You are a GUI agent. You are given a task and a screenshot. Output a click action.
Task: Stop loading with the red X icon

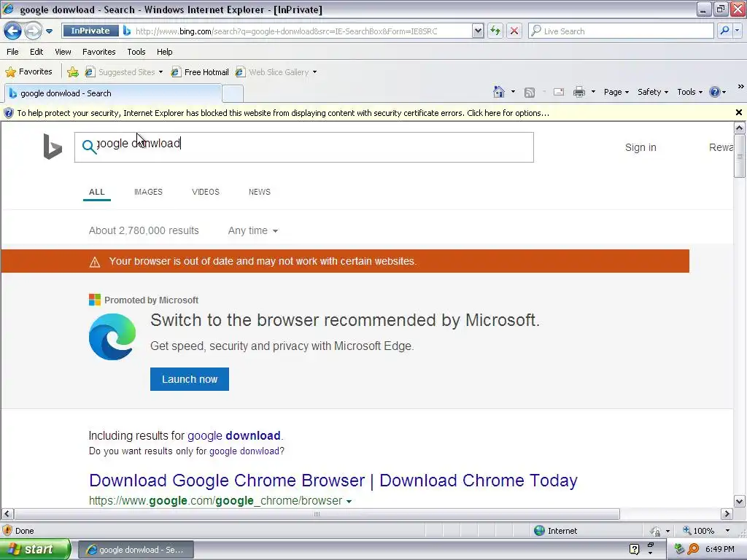click(514, 31)
